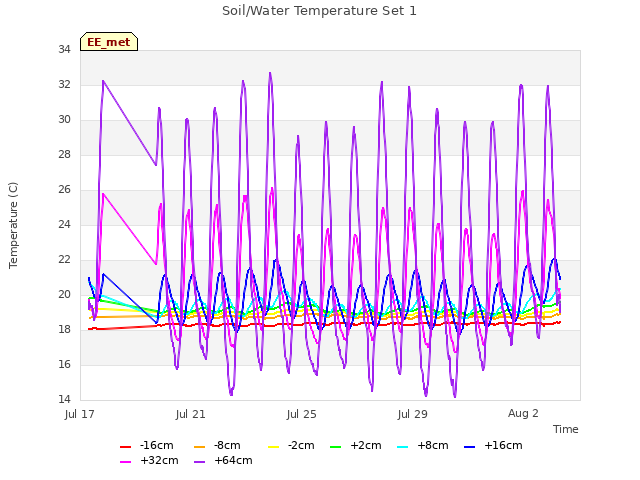Click the 26 y-axis tick label
This screenshot has width=640, height=480.
click(x=64, y=189)
